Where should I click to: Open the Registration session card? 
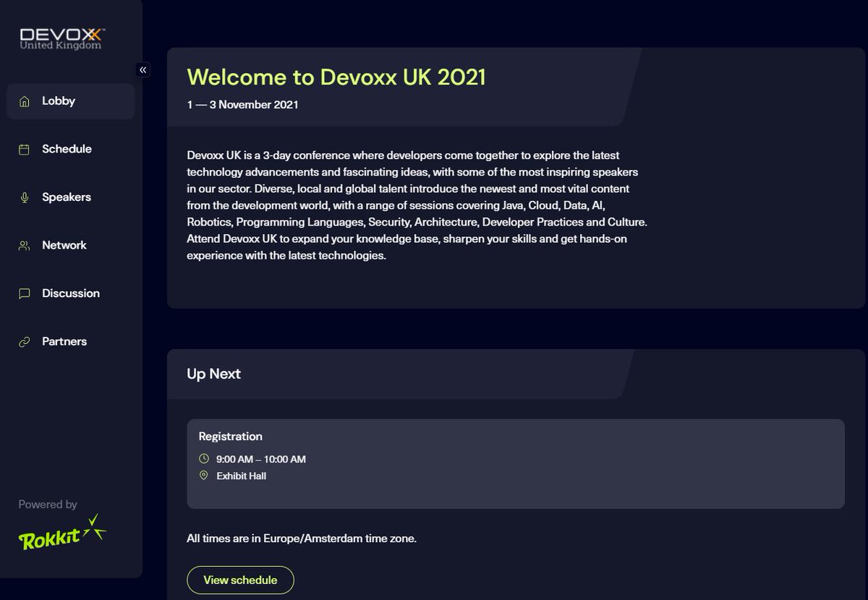[516, 464]
